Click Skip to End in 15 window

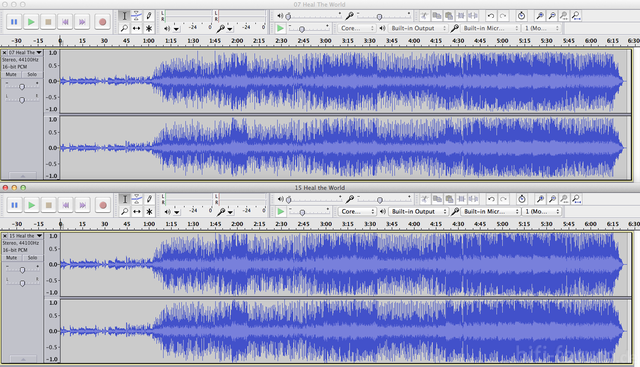(x=82, y=205)
